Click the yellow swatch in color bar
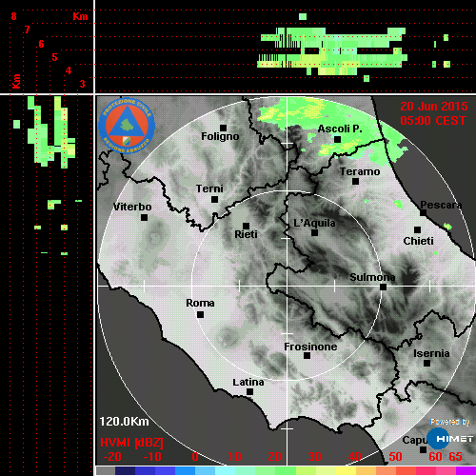 tap(346, 471)
